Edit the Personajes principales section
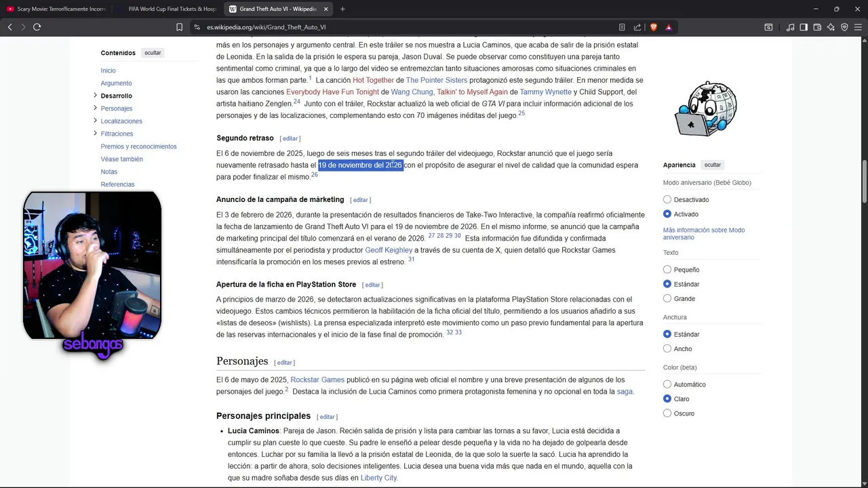The height and width of the screenshot is (488, 868). (328, 417)
